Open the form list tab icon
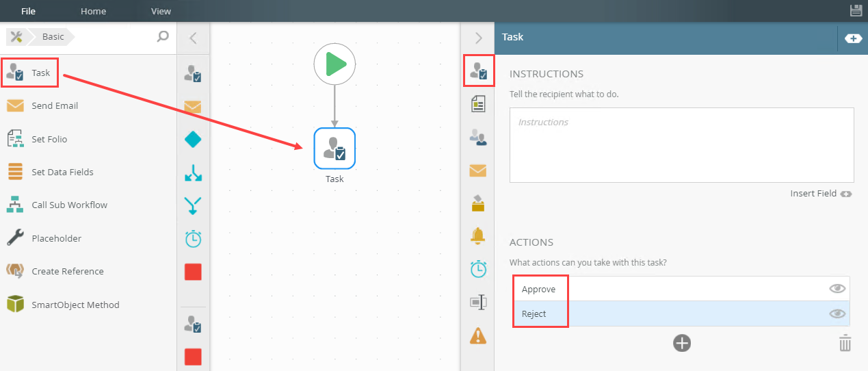The width and height of the screenshot is (868, 371). click(x=478, y=103)
